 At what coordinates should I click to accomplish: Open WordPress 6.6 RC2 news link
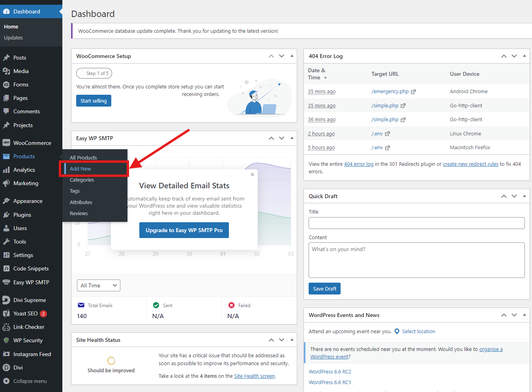pyautogui.click(x=330, y=371)
